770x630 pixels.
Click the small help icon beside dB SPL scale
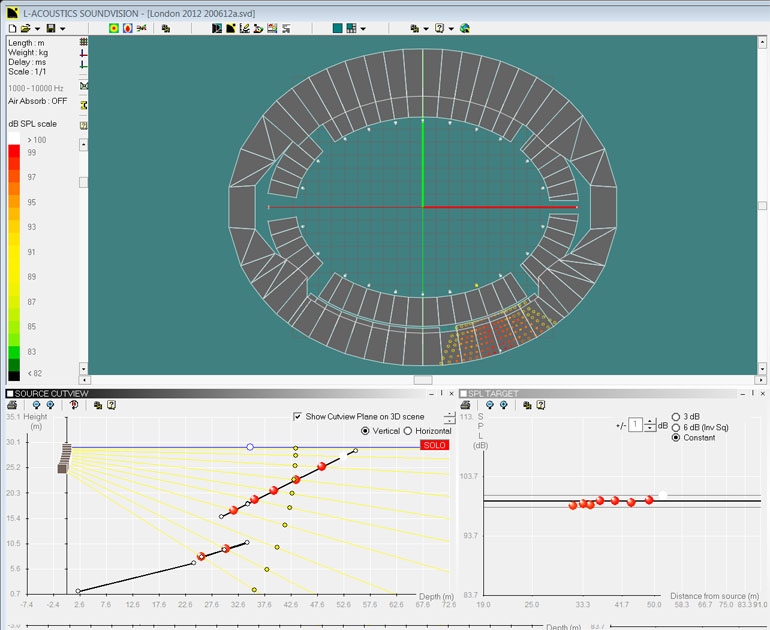click(83, 125)
